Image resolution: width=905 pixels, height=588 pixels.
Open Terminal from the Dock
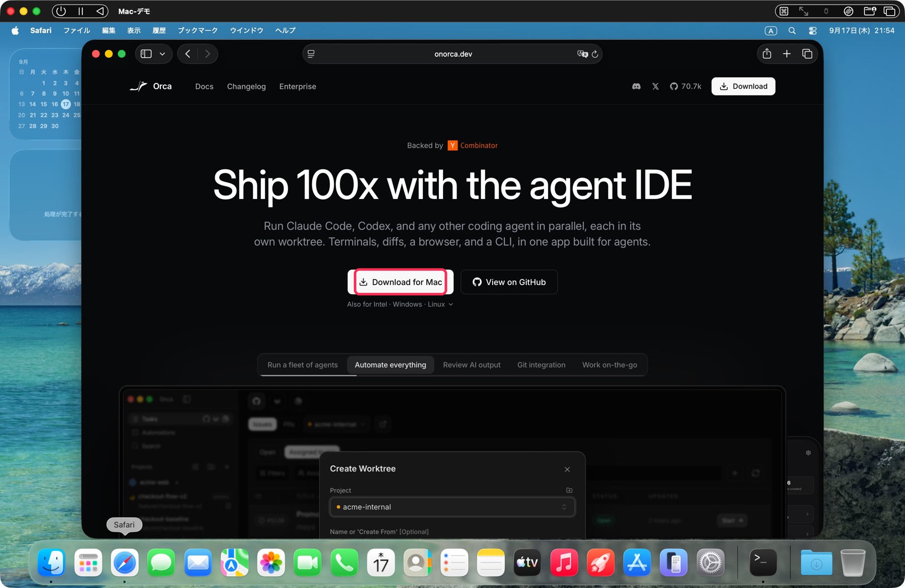[x=763, y=562]
